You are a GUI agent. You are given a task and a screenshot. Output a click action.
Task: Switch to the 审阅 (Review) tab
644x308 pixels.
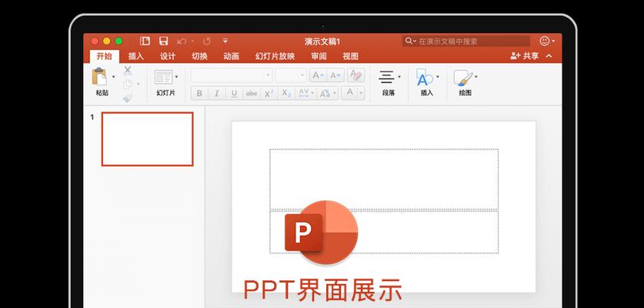pyautogui.click(x=319, y=56)
